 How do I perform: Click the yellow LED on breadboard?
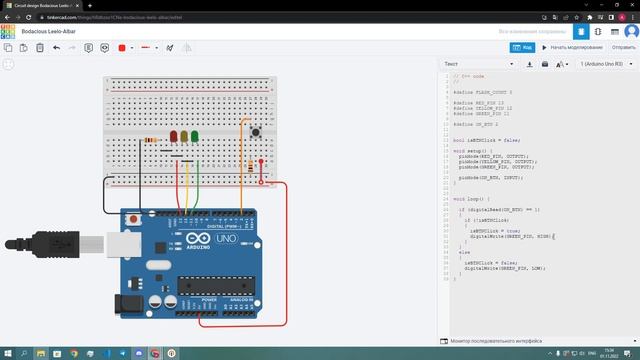click(x=184, y=137)
